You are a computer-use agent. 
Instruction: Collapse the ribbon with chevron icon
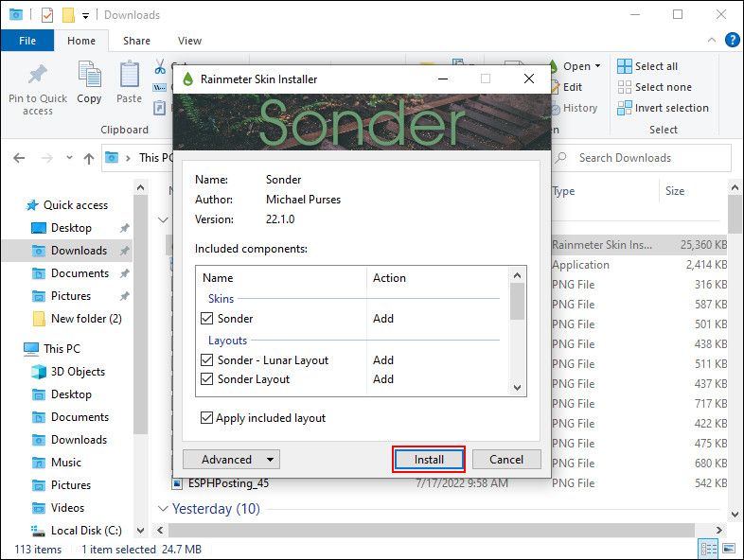(712, 40)
